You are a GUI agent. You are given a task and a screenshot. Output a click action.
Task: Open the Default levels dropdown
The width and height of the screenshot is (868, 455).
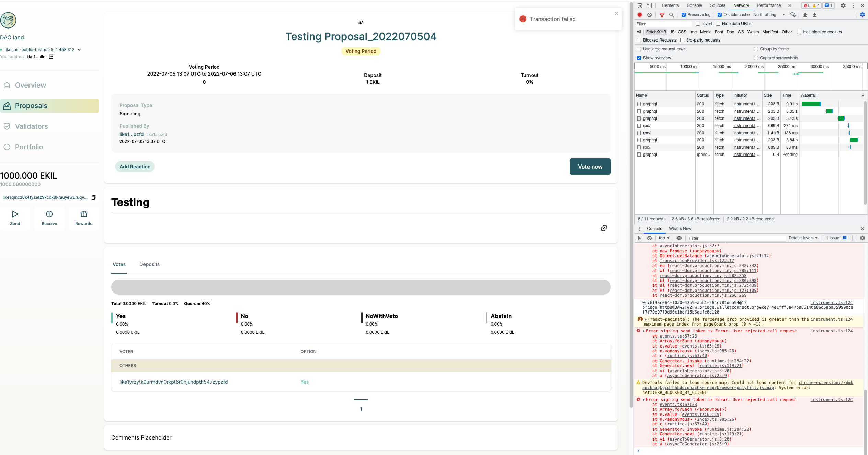coord(803,238)
